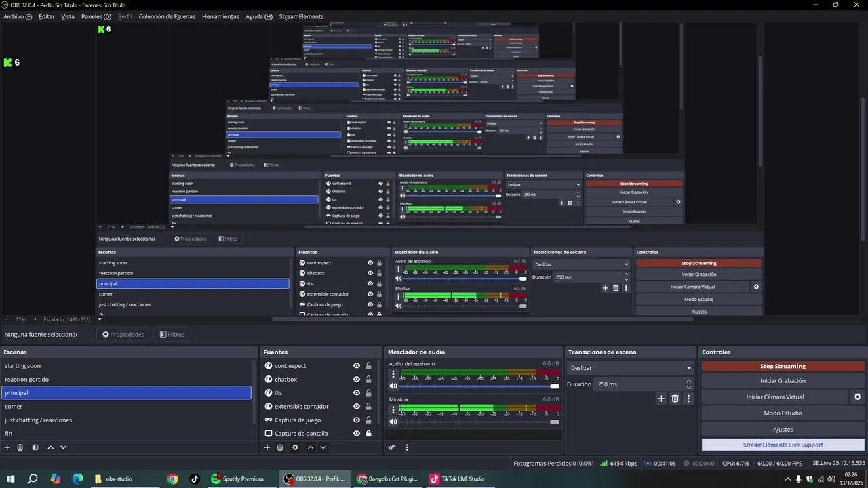Image resolution: width=868 pixels, height=488 pixels.
Task: Hide the cont espect source
Action: tap(357, 366)
